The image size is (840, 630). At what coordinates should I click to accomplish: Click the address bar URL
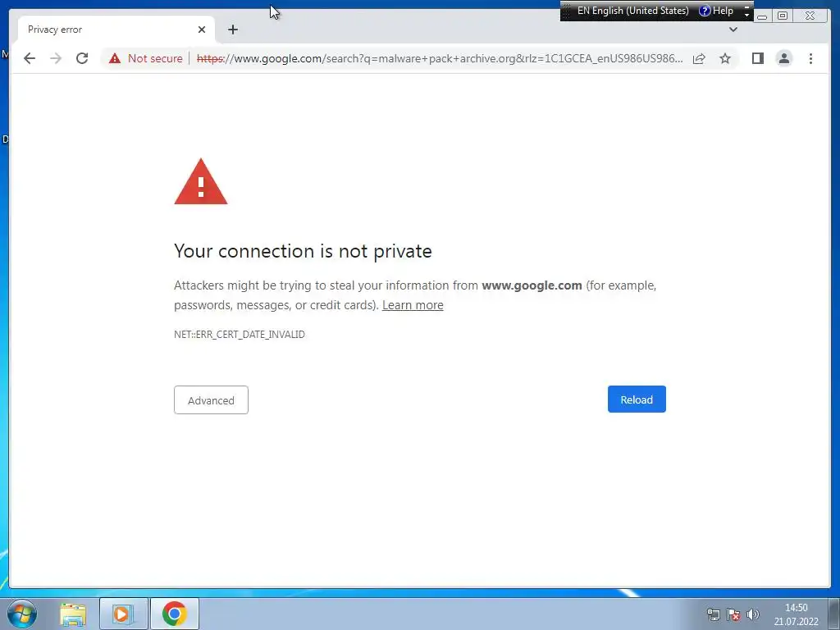coord(440,58)
